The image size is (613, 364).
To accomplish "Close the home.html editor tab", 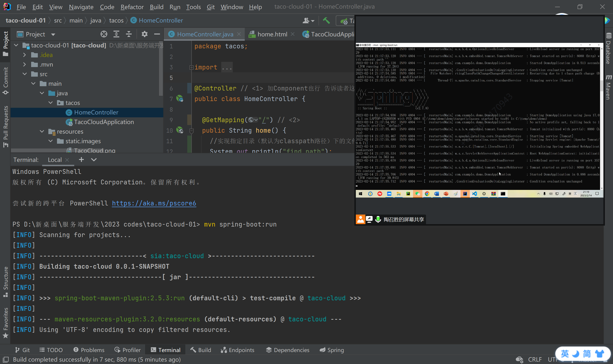I will click(x=293, y=34).
